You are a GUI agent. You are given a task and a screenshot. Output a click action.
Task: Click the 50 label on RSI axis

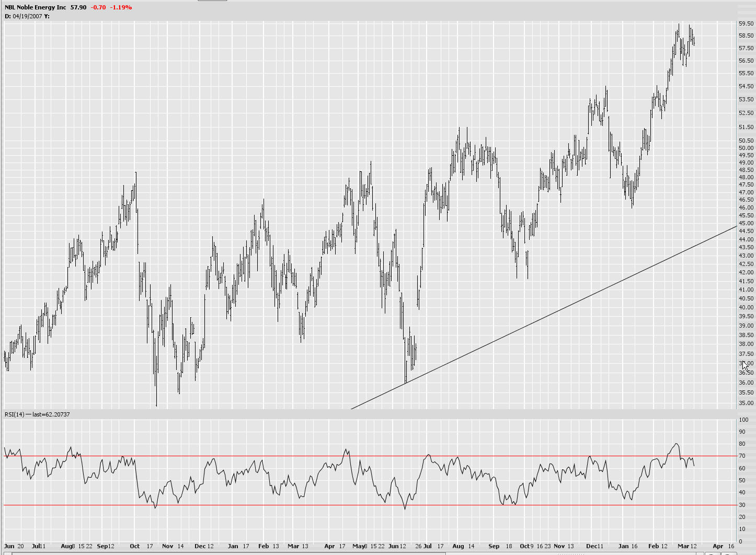741,480
